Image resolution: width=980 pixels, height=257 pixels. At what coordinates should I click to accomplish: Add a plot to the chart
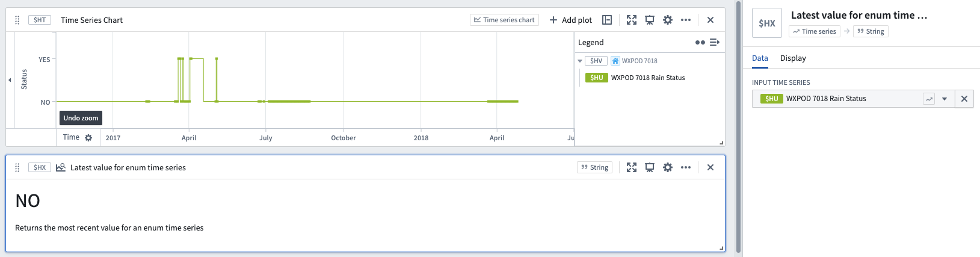coord(570,20)
